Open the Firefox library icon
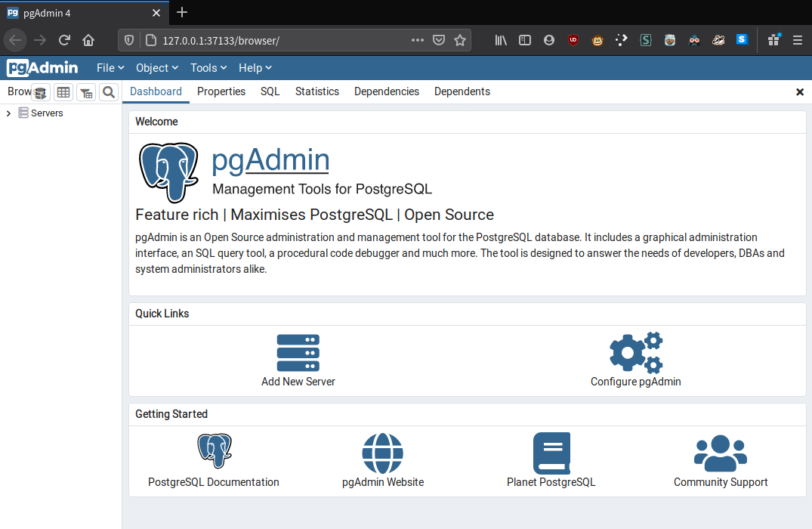The height and width of the screenshot is (529, 812). (x=501, y=40)
